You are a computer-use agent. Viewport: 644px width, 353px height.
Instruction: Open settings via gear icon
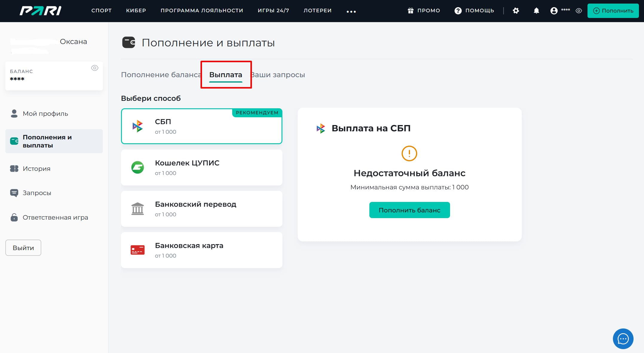click(x=516, y=11)
